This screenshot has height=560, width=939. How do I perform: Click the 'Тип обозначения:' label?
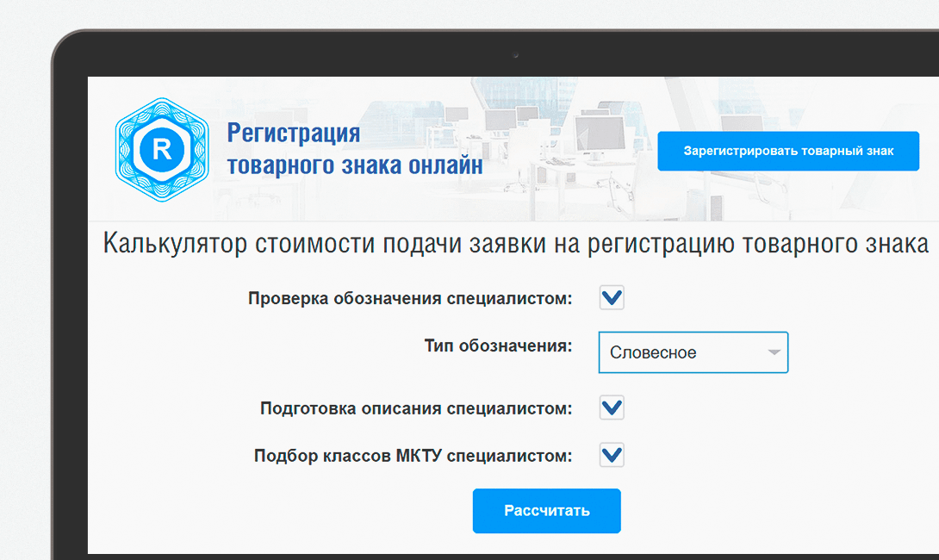pos(498,346)
